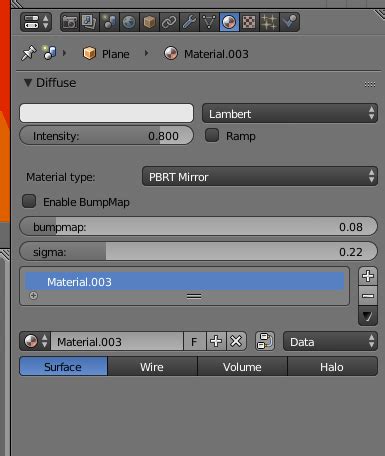Open the Object properties tab

point(149,22)
